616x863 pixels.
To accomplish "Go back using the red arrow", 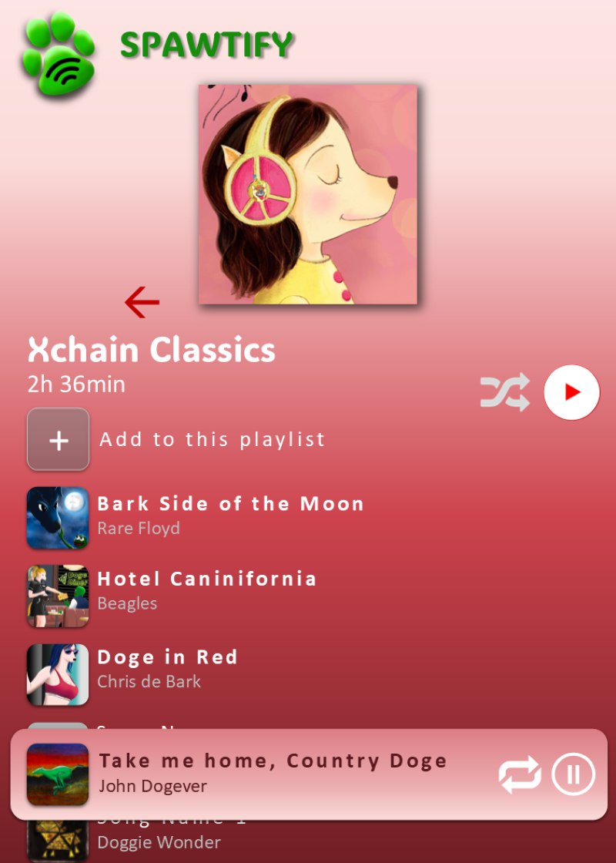I will tap(142, 302).
